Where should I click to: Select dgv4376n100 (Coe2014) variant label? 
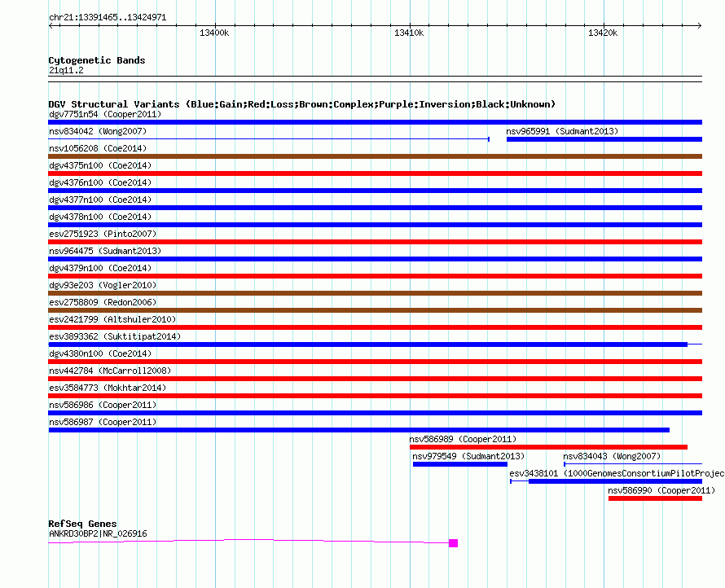[100, 182]
